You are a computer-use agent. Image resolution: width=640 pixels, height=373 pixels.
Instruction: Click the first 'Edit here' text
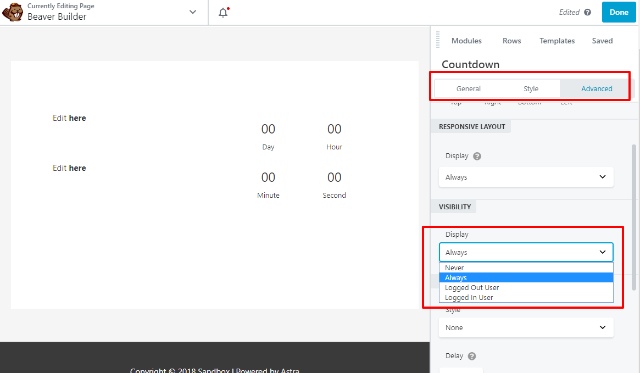pyautogui.click(x=69, y=118)
